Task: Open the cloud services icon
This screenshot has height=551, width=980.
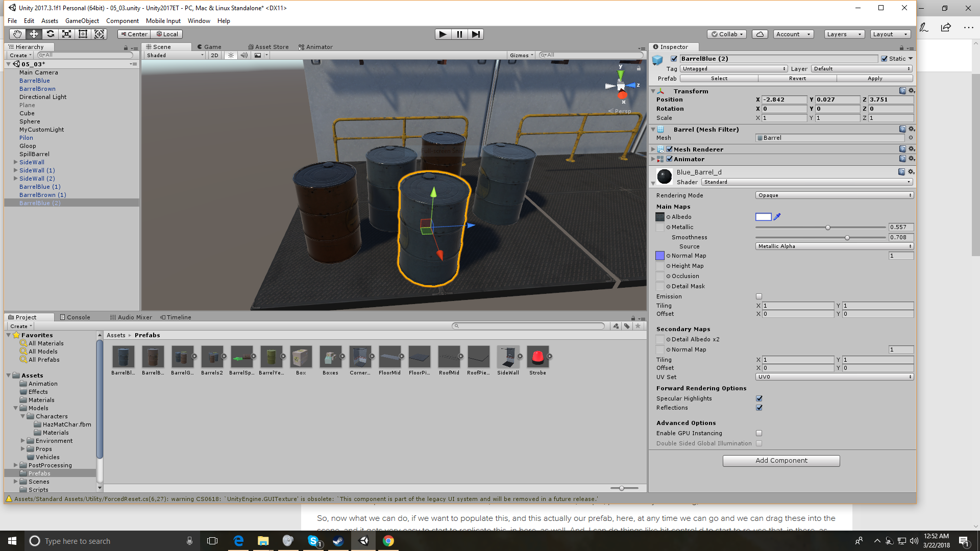Action: 760,34
